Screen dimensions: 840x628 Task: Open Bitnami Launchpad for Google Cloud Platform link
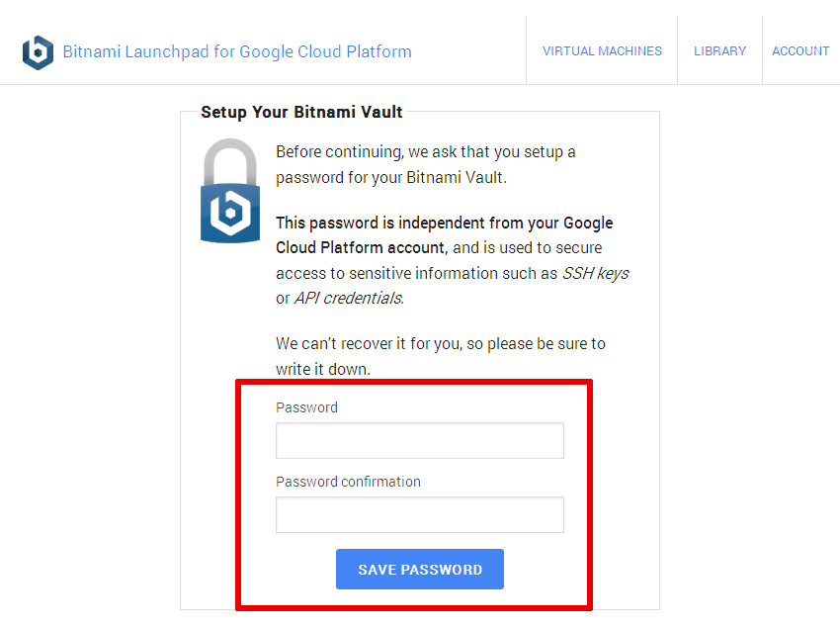pyautogui.click(x=237, y=51)
